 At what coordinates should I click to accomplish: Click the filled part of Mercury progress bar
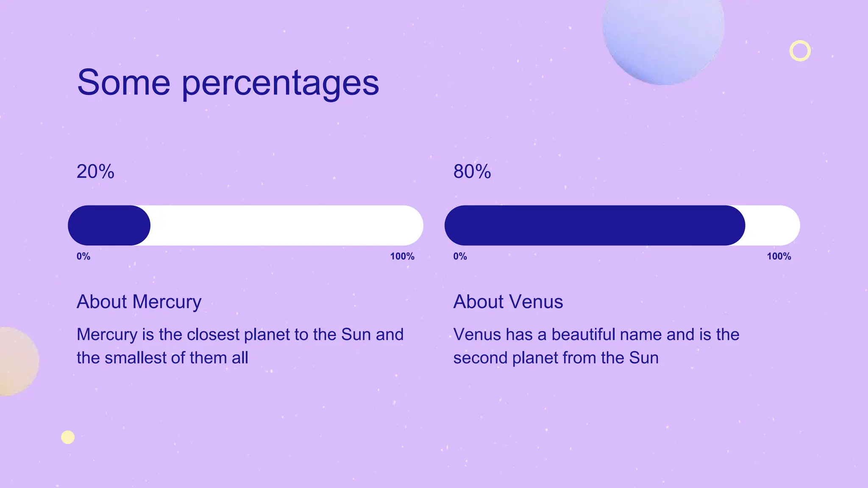tap(109, 225)
